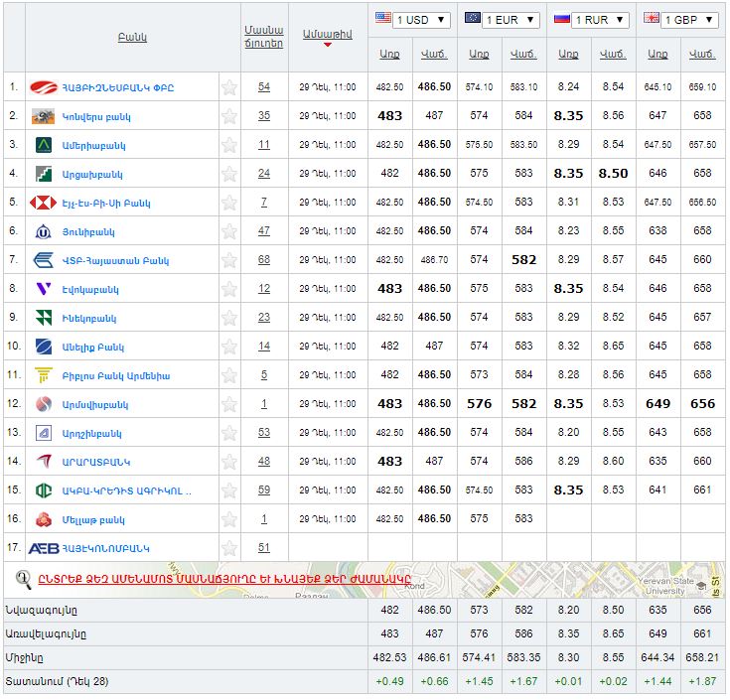The height and width of the screenshot is (700, 730).
Task: Click the HSBC red hexagon logo
Action: pos(43,203)
